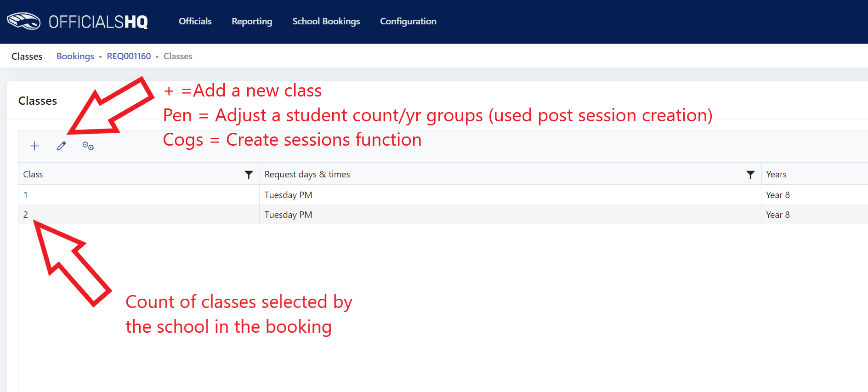Open the Reporting menu
868x392 pixels.
pos(252,21)
